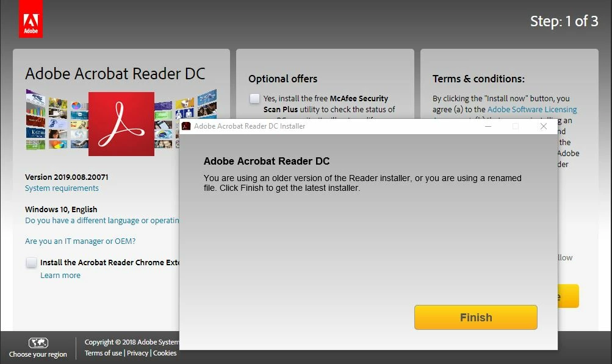Click the world map region icon
The height and width of the screenshot is (364, 612).
[38, 343]
